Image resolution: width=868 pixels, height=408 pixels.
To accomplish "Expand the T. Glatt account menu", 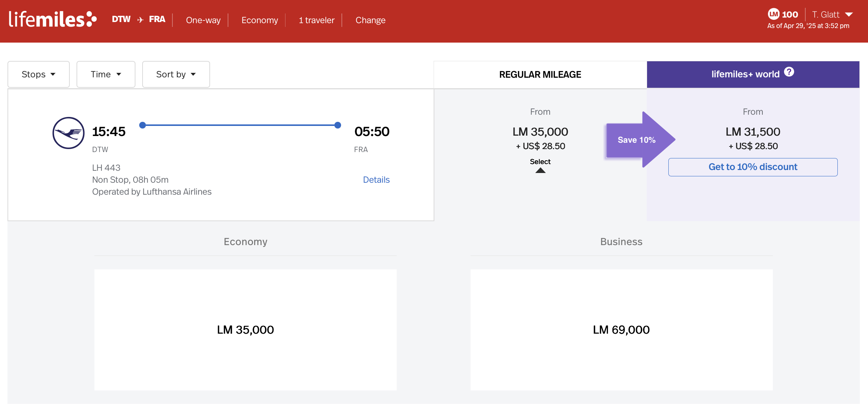I will click(x=833, y=15).
